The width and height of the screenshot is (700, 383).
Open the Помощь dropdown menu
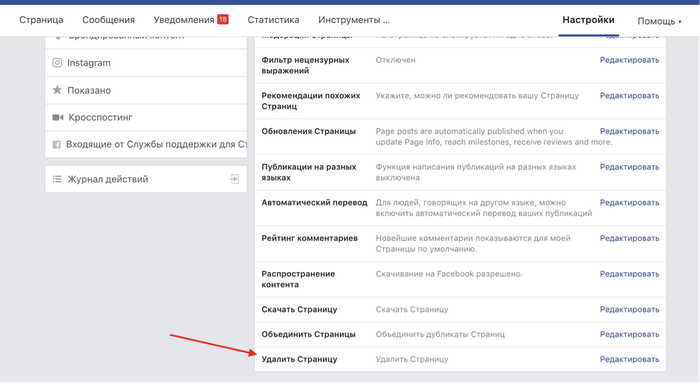659,21
